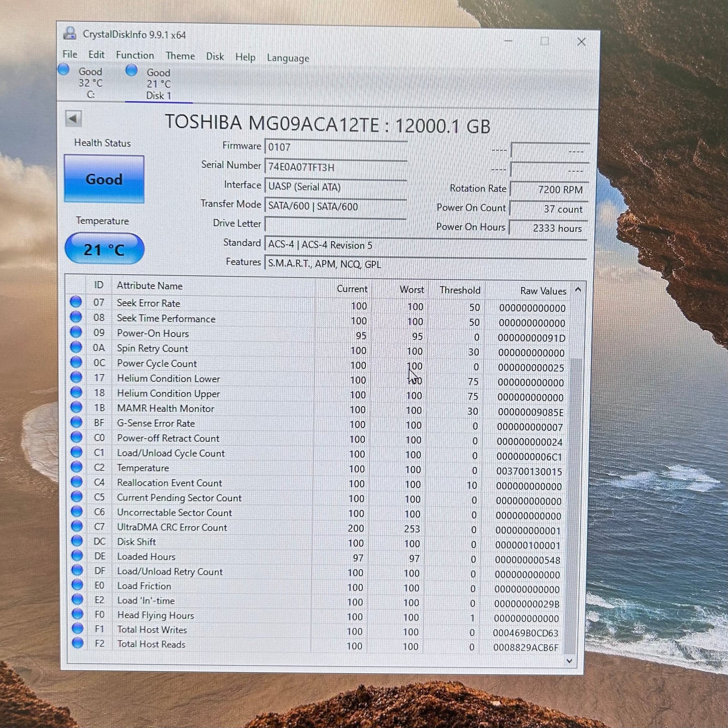Click the status icon for UltraDMA CRC Error Count
This screenshot has height=728, width=728.
[x=77, y=526]
